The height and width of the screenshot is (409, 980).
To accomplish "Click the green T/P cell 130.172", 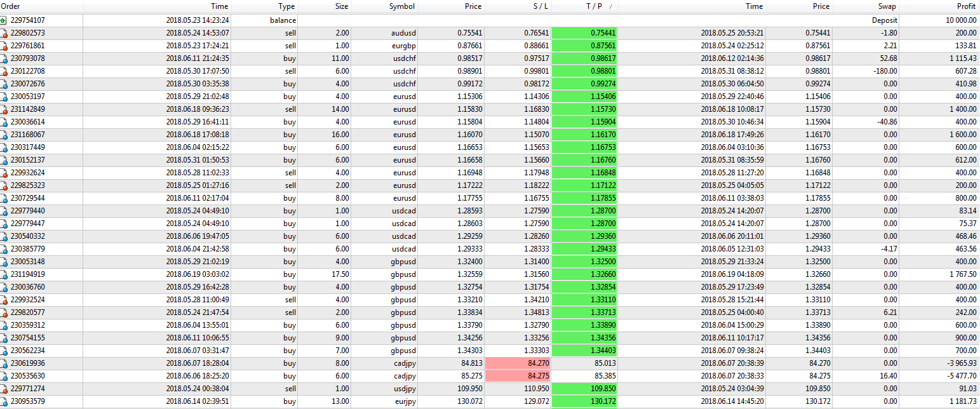I will point(585,401).
